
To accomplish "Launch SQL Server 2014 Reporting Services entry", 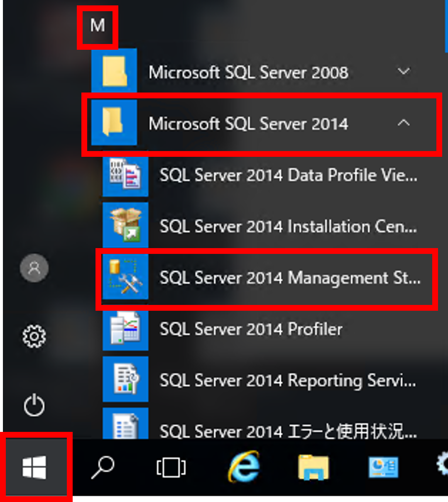I will coord(288,381).
